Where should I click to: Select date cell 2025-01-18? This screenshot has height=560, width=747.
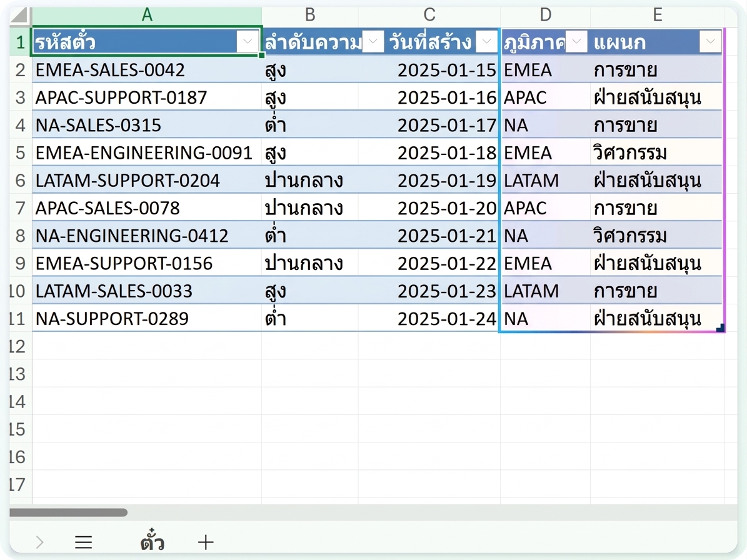429,153
